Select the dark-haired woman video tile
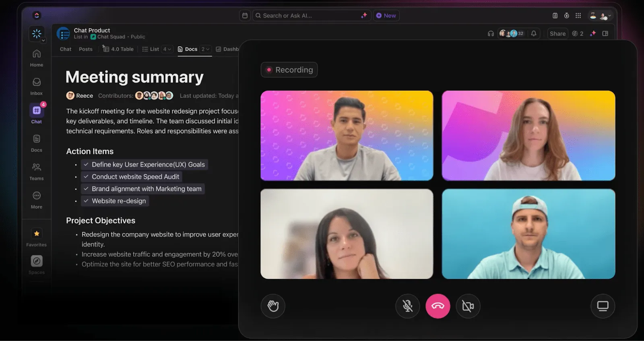Viewport: 644px width, 341px height. point(347,234)
